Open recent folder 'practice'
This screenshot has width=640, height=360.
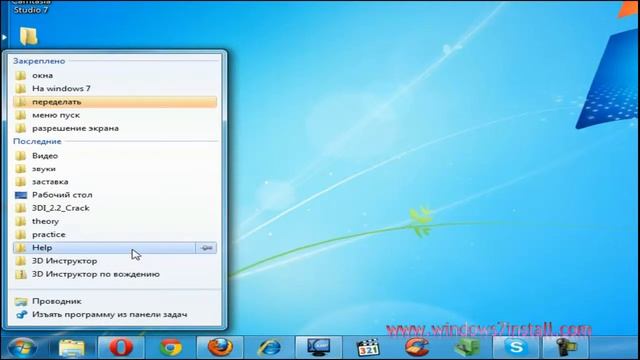click(x=115, y=234)
